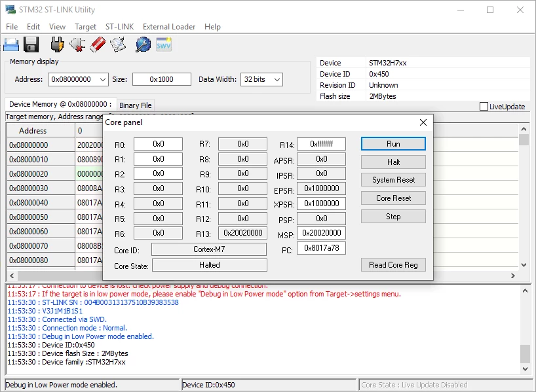Click the R14 register value field
This screenshot has width=536, height=392.
click(x=321, y=144)
